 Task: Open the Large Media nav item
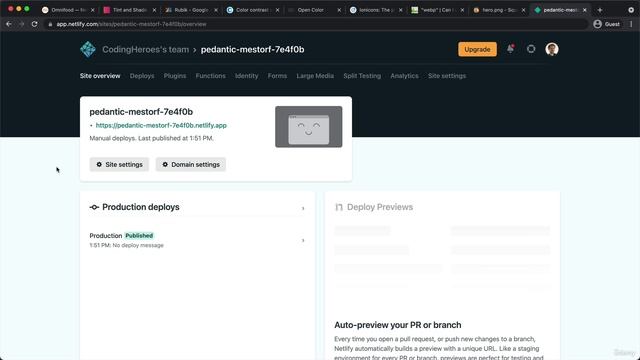315,76
